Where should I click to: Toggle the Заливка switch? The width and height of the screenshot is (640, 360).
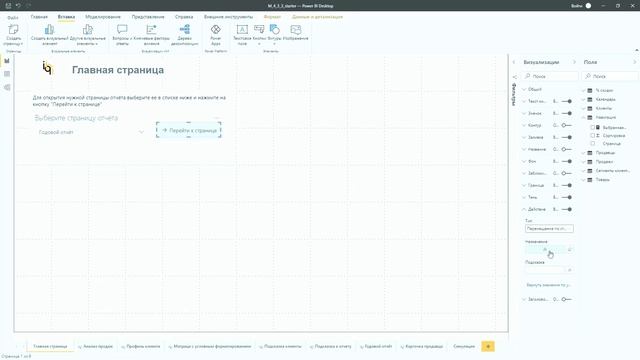pos(567,137)
